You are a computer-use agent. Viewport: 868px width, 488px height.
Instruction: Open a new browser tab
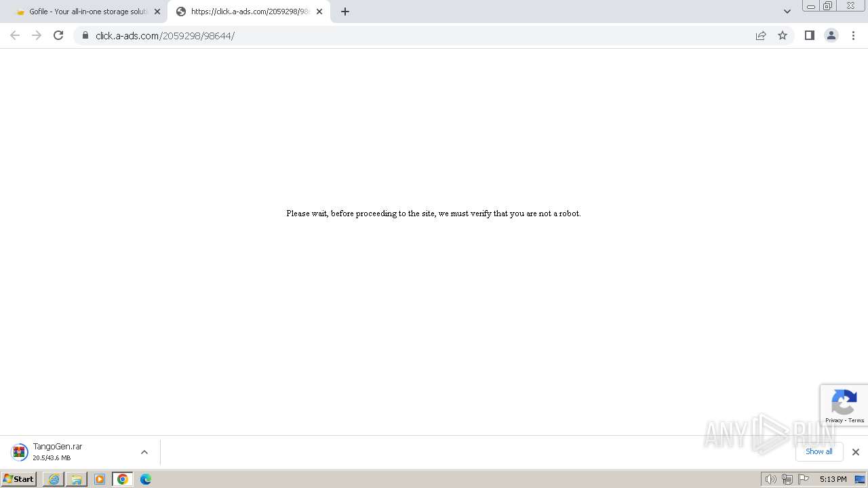tap(345, 12)
